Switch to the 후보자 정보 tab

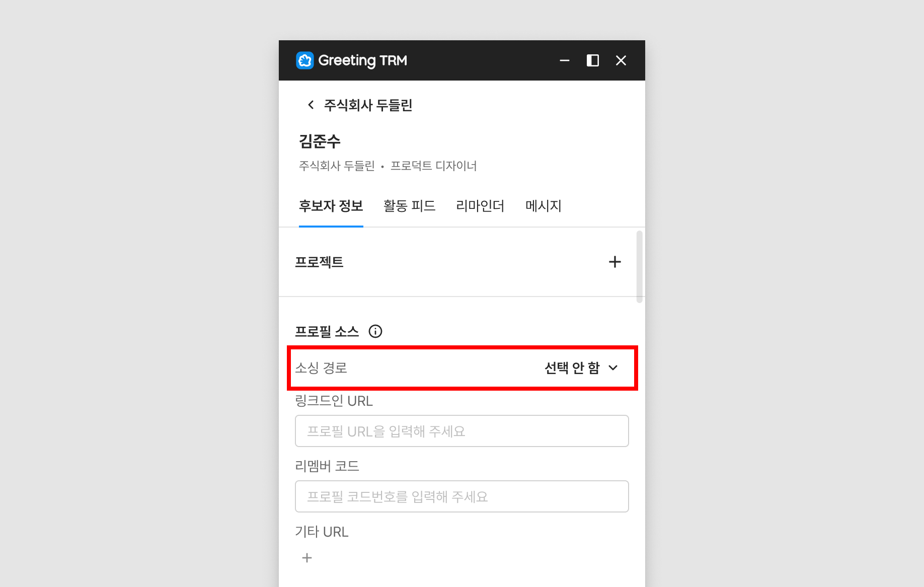coord(331,206)
